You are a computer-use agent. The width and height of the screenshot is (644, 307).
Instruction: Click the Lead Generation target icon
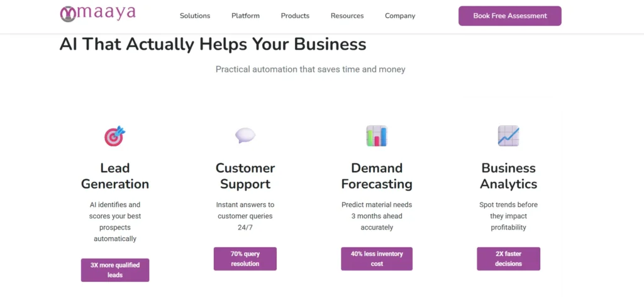click(x=115, y=135)
